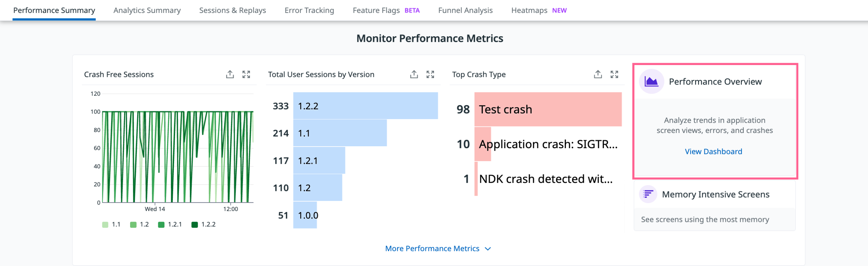Export the Crash Free Sessions chart
This screenshot has height=266, width=868.
[230, 74]
